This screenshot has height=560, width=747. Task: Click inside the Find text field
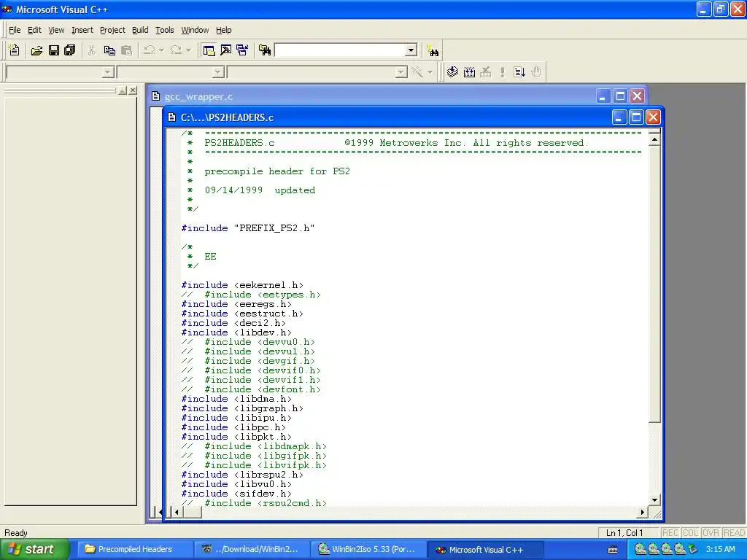tap(340, 50)
